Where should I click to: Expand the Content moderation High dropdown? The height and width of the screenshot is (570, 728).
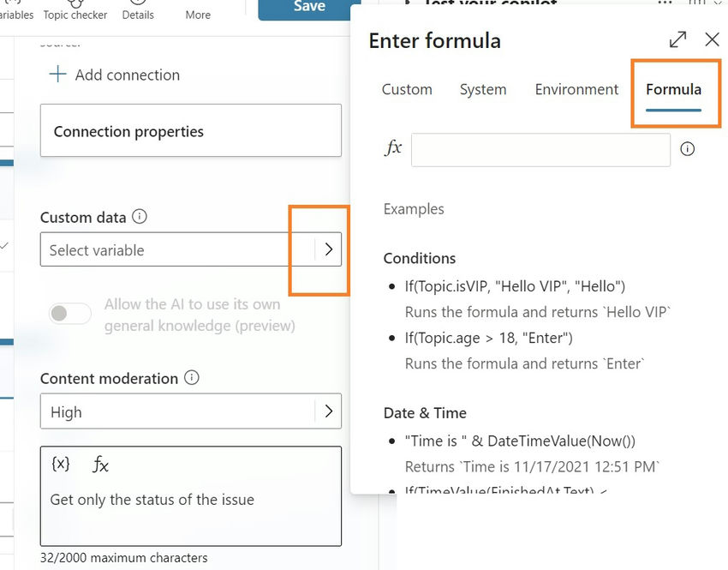(x=328, y=411)
